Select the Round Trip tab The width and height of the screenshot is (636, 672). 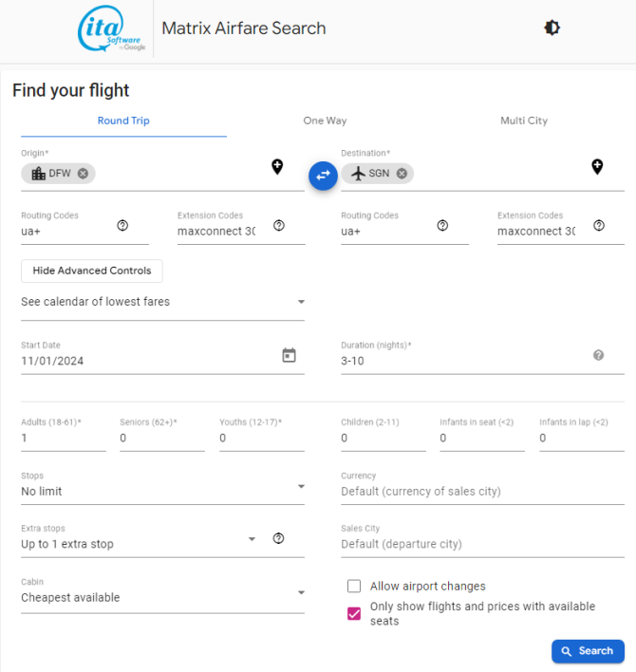coord(123,121)
